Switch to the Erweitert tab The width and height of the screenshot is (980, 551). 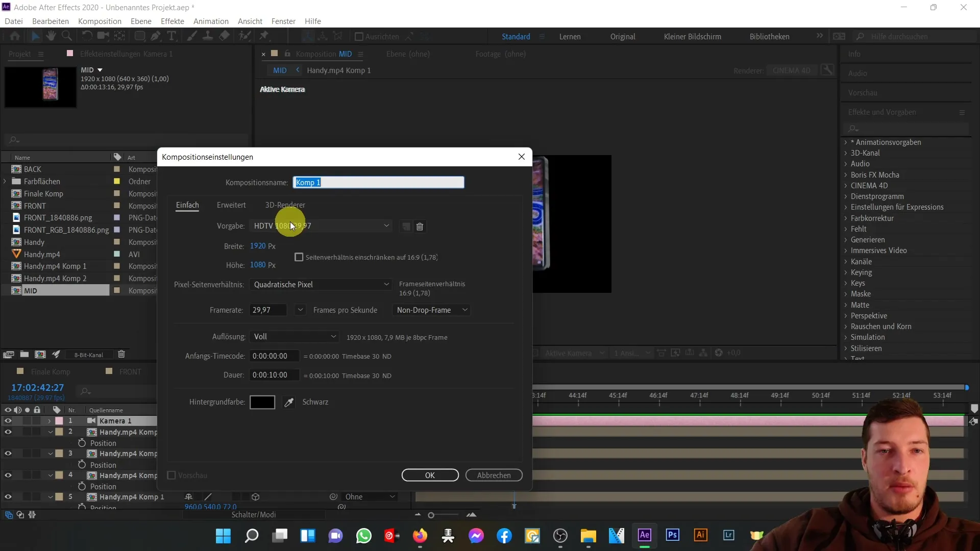231,205
